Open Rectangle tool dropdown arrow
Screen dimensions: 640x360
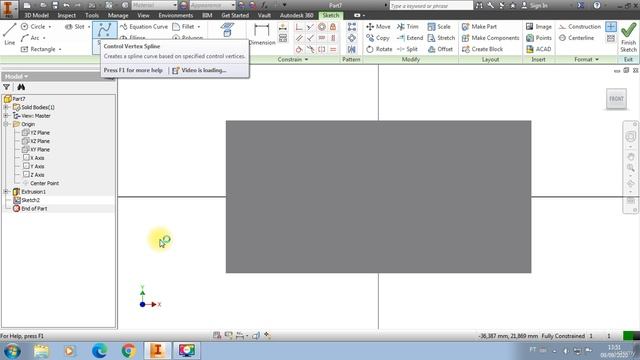tap(60, 49)
